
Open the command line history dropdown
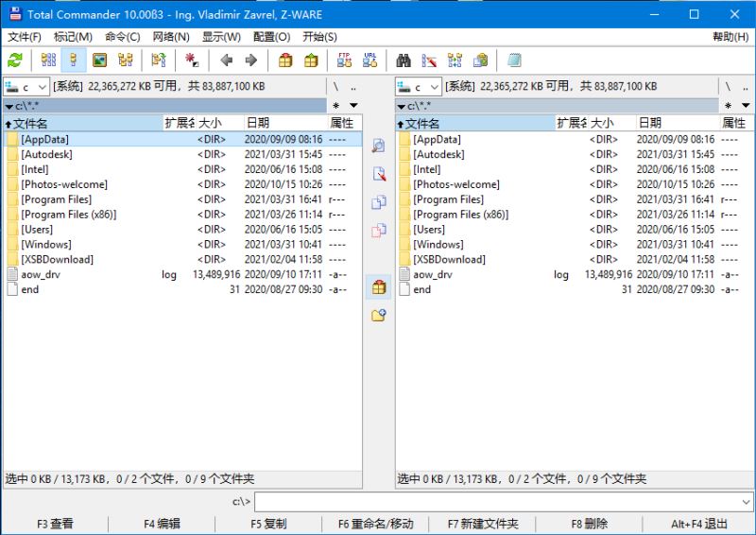click(746, 502)
